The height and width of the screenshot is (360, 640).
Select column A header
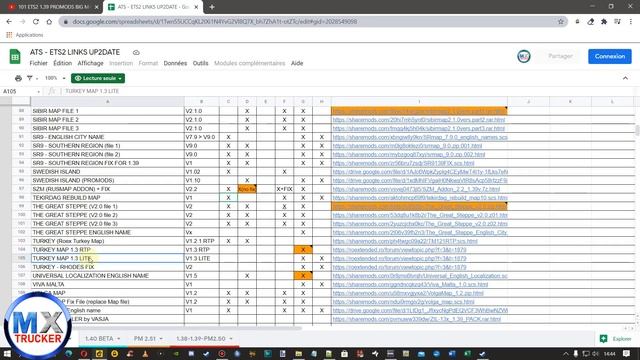pyautogui.click(x=107, y=102)
